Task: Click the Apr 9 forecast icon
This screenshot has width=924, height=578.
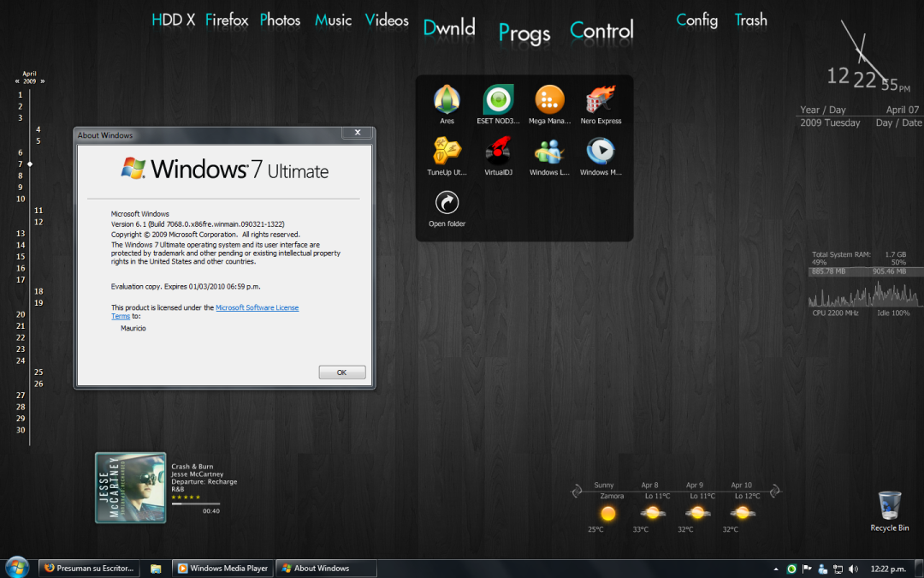Action: point(698,513)
